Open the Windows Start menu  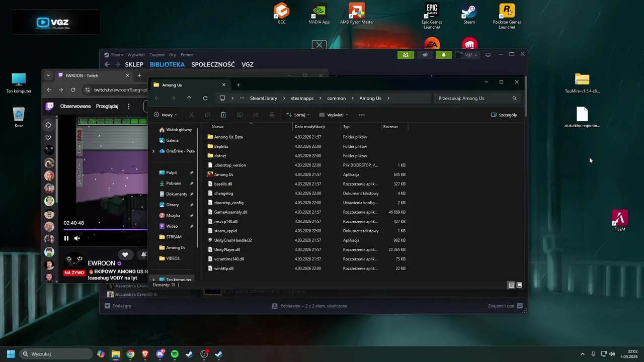[11, 354]
